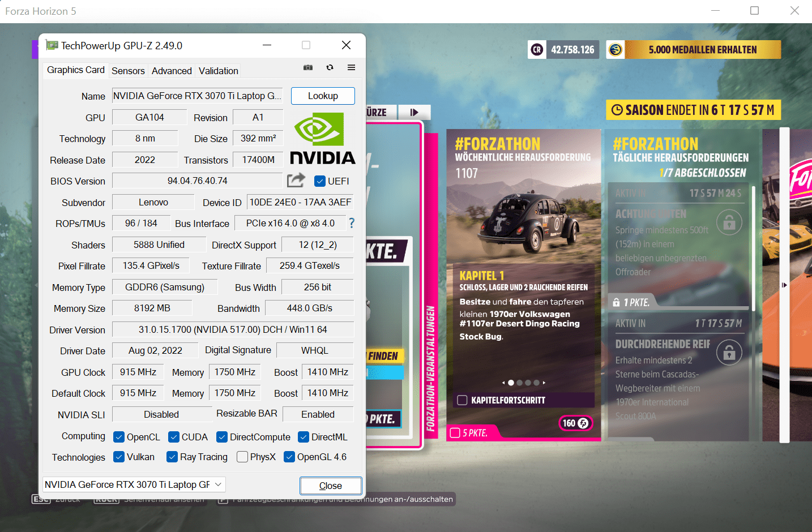Click the BIOS Version field 94.04.76.40.74
Viewport: 812px width, 532px height.
(x=197, y=181)
